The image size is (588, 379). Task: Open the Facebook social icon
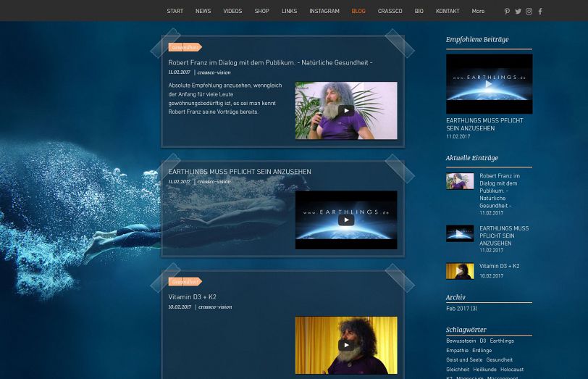(540, 12)
